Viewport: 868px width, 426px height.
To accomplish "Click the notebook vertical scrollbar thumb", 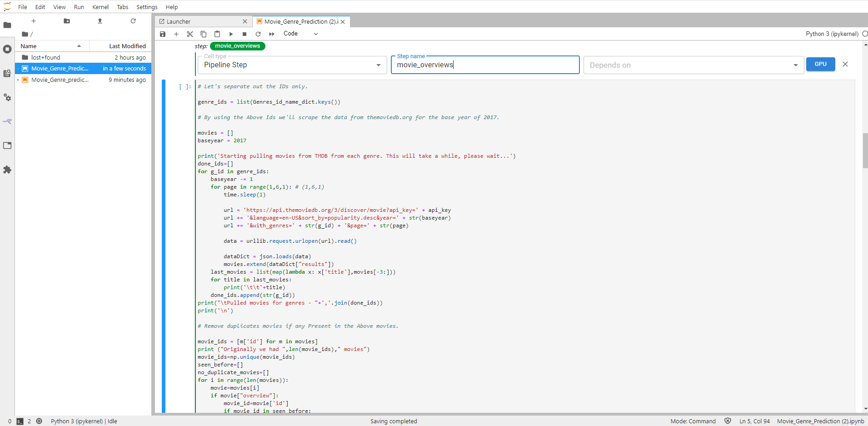I will (x=865, y=151).
